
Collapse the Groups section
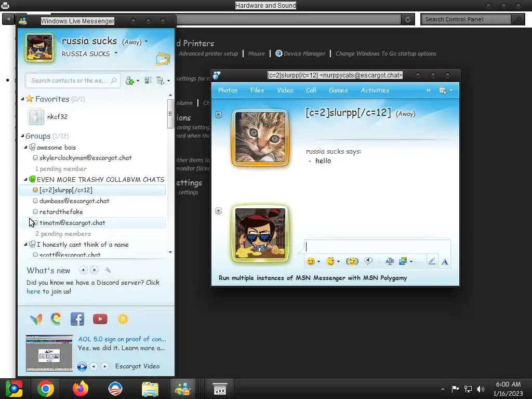coord(22,136)
